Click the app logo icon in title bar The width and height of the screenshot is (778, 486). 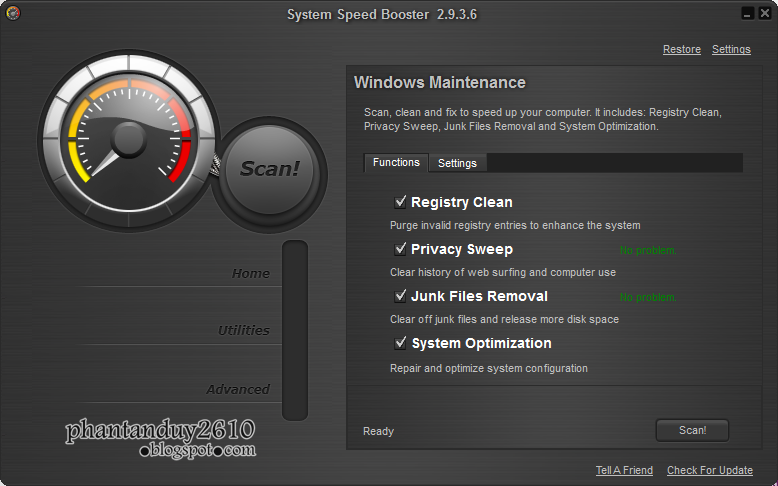point(13,13)
